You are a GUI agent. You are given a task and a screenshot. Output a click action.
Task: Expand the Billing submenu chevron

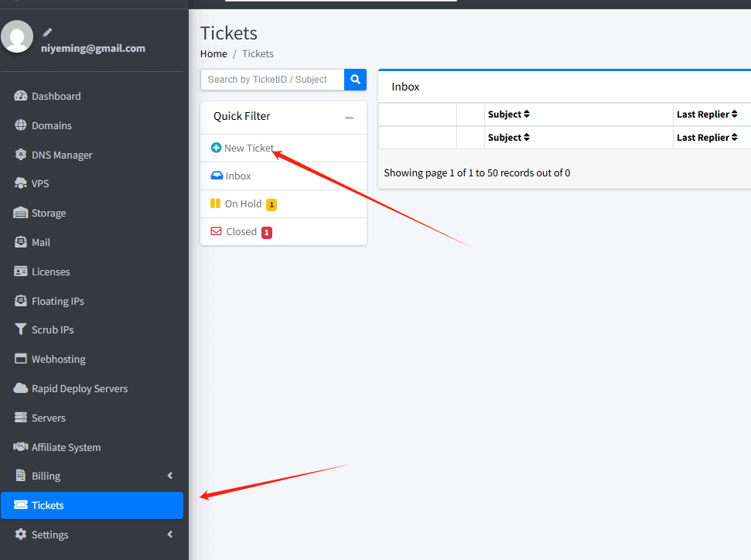point(170,475)
